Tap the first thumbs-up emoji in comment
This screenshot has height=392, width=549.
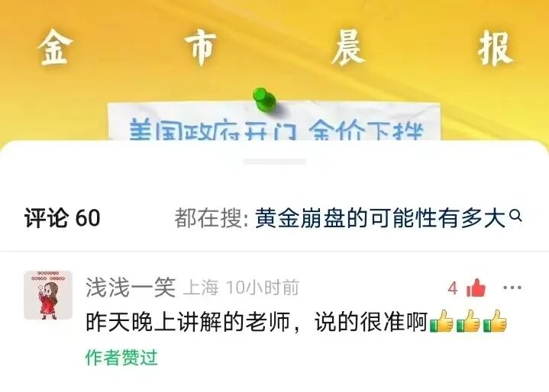[x=441, y=321]
